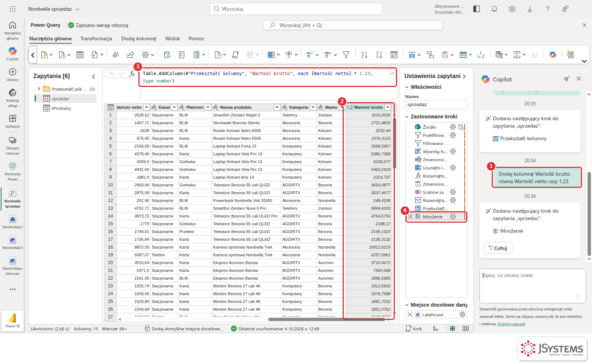Viewport: 592px width, 364px height.
Task: Click the group by icon in ribbon
Action: point(430,55)
